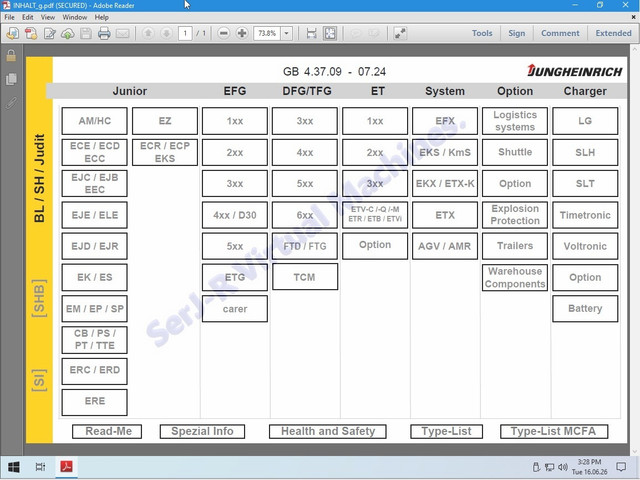Open the Type-List link
The height and width of the screenshot is (480, 640).
(446, 431)
